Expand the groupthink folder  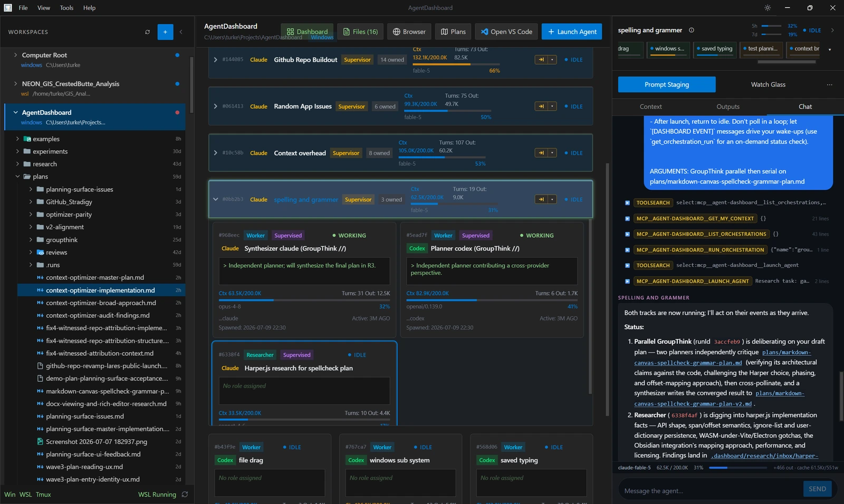[x=31, y=240]
